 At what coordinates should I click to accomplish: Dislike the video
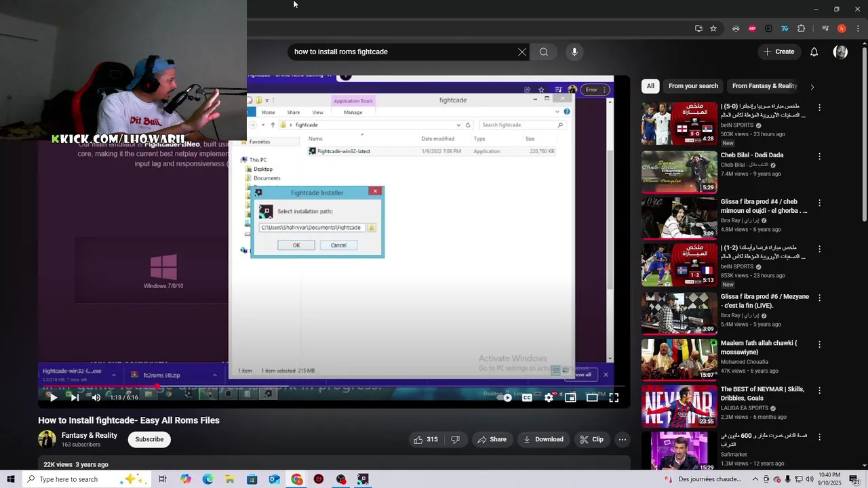point(455,439)
